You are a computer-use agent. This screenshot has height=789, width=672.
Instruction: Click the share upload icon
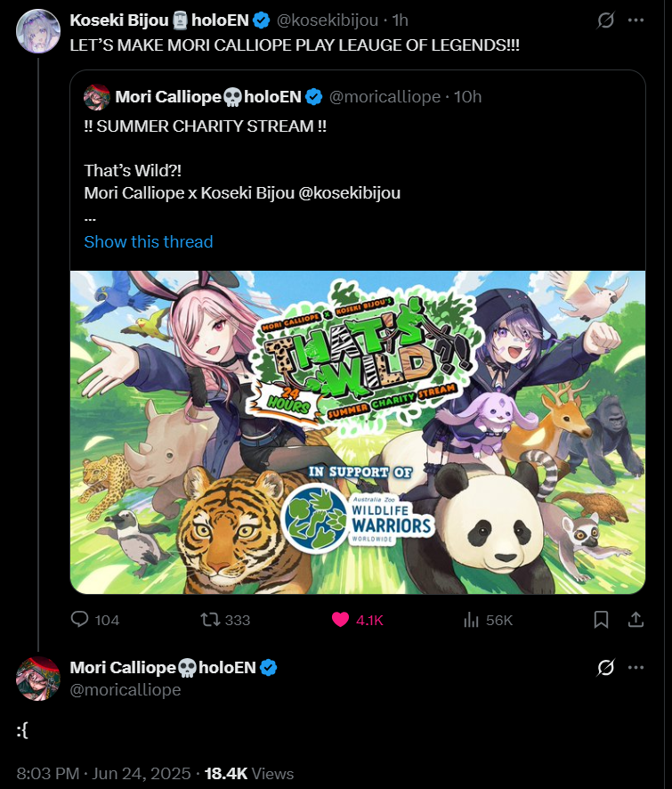pos(636,620)
